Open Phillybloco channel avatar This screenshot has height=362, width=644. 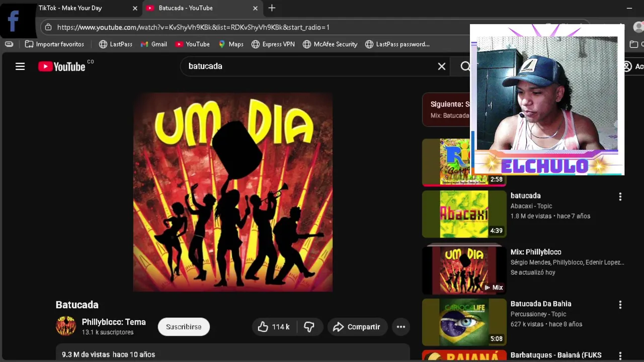[x=66, y=326]
